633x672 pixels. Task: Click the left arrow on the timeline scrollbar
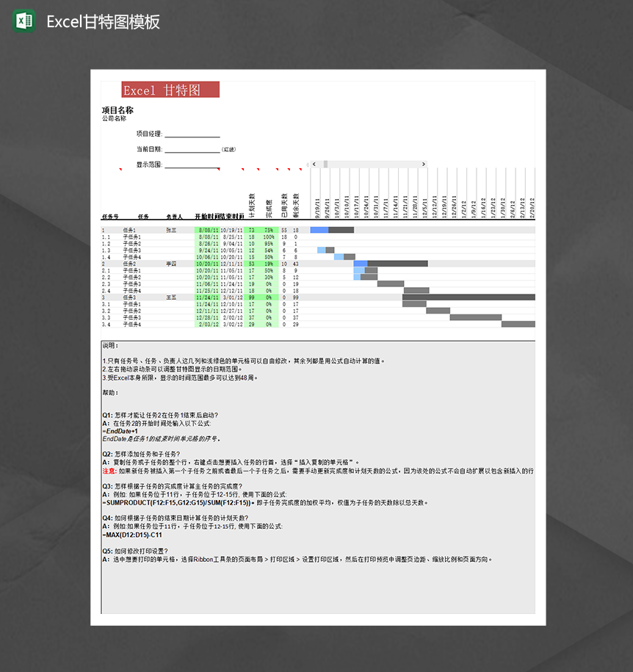click(314, 165)
